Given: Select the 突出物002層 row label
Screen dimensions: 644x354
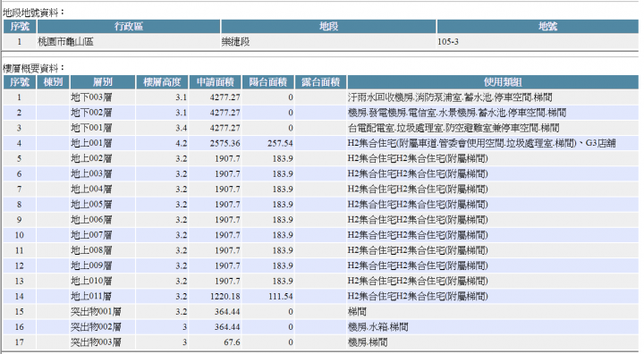Looking at the screenshot, I should coord(96,327).
